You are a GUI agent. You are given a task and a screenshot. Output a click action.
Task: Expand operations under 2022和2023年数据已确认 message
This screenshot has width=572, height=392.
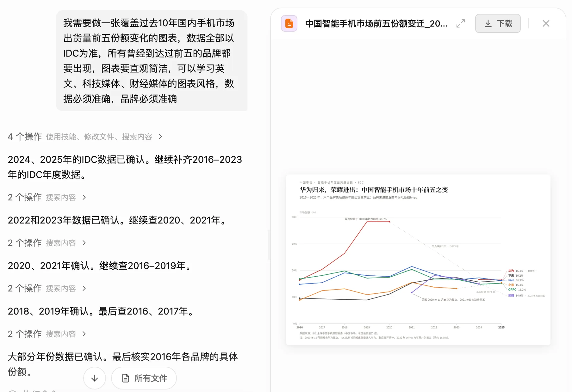(x=47, y=243)
